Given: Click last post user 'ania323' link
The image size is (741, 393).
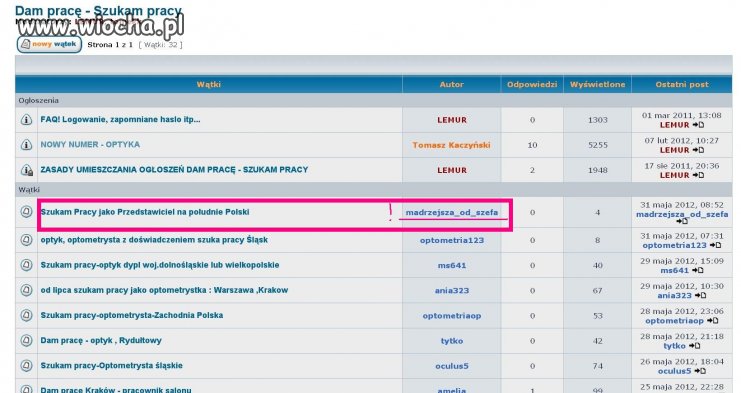Looking at the screenshot, I should click(x=674, y=296).
